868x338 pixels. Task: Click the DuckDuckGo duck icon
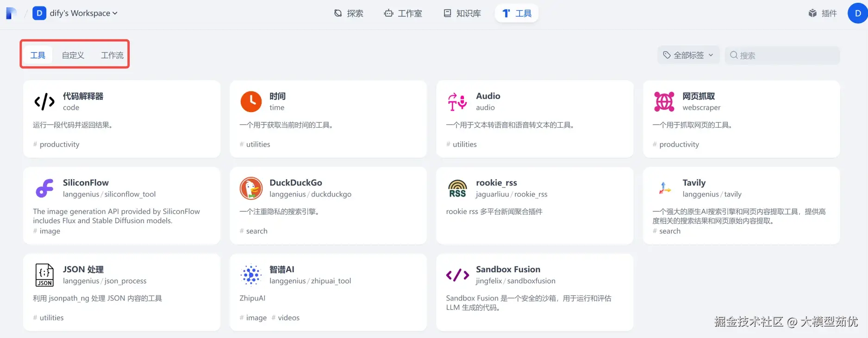[251, 188]
